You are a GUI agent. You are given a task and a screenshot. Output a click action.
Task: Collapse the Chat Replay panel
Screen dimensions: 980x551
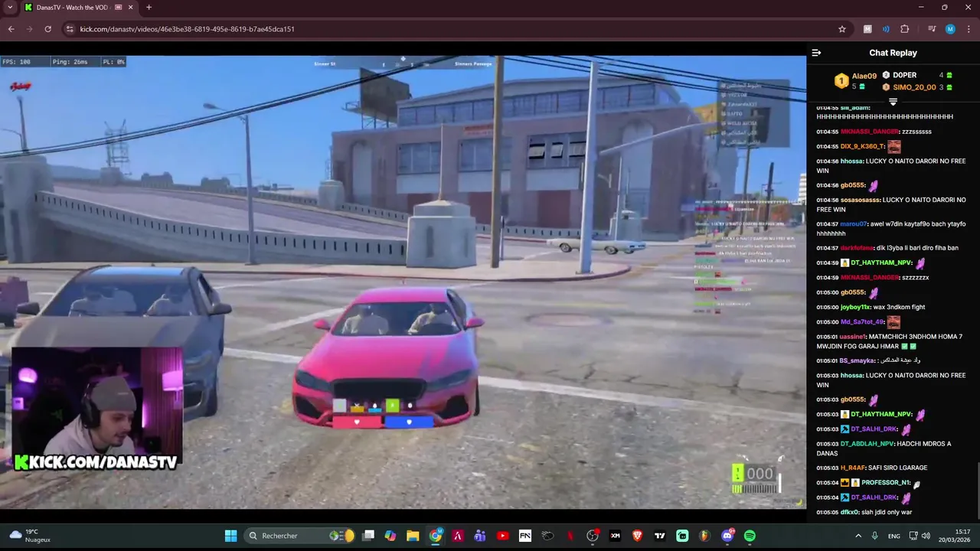[816, 53]
